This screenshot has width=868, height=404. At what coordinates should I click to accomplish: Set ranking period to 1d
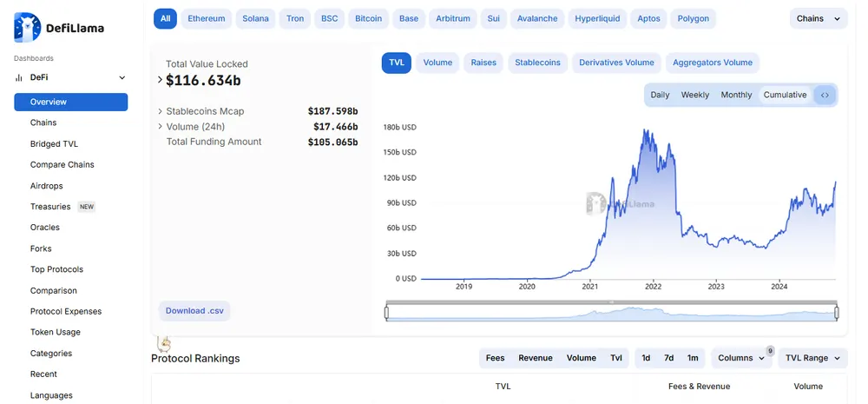click(x=646, y=358)
